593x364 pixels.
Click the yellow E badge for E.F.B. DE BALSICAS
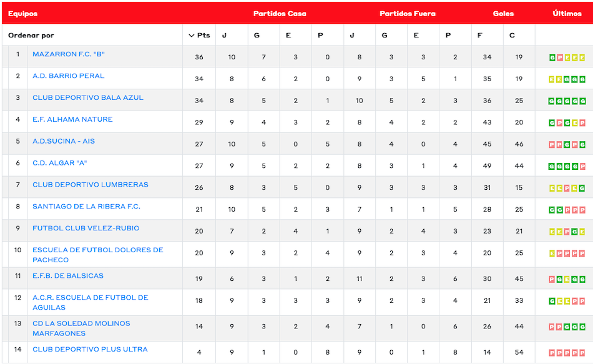[x=567, y=279]
